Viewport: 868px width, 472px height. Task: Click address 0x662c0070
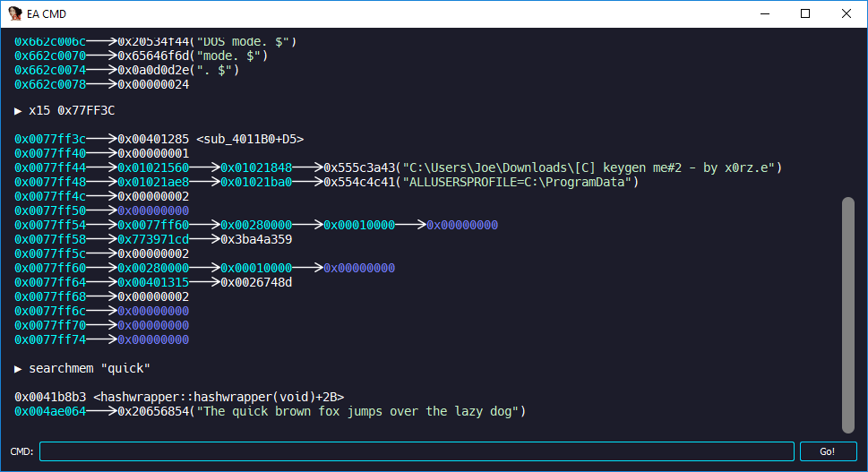tap(50, 56)
